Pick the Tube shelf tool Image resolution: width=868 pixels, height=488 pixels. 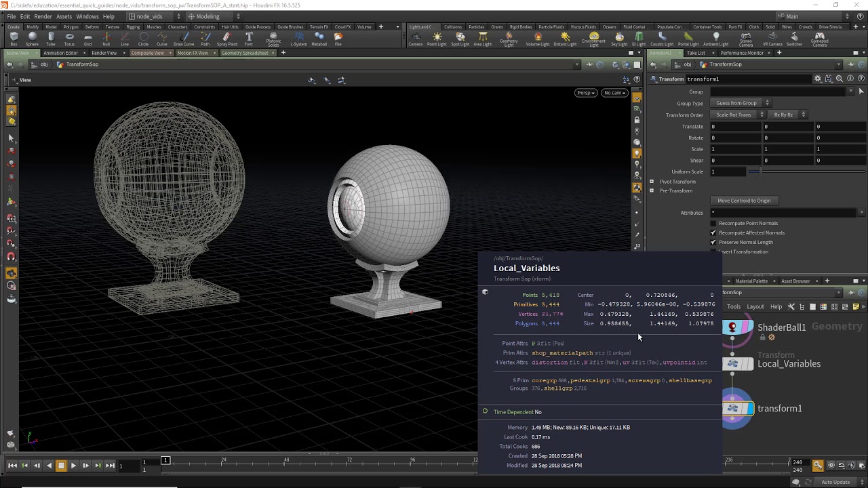click(x=51, y=39)
